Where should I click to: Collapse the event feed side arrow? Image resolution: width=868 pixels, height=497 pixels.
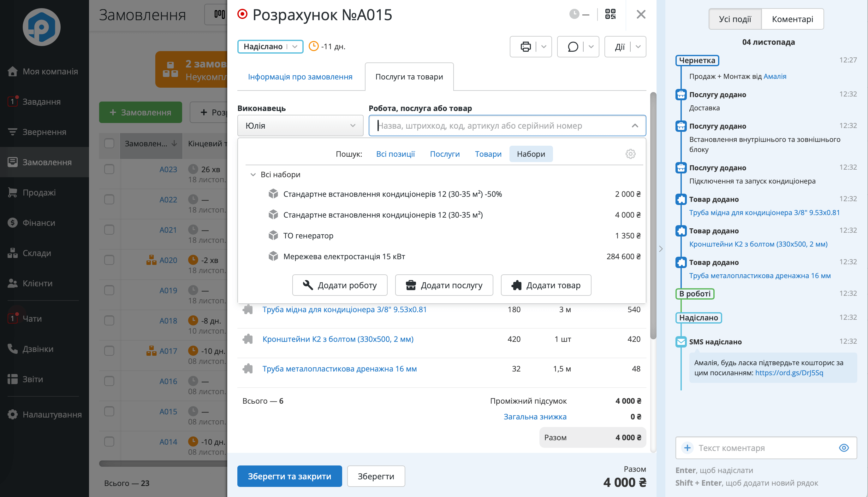point(661,249)
